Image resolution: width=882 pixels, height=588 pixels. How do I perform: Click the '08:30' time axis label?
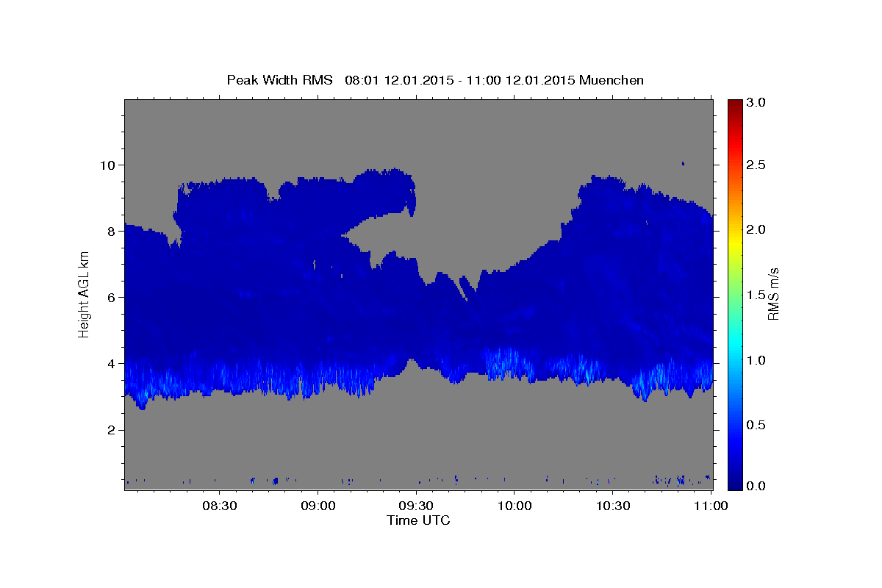click(x=219, y=506)
